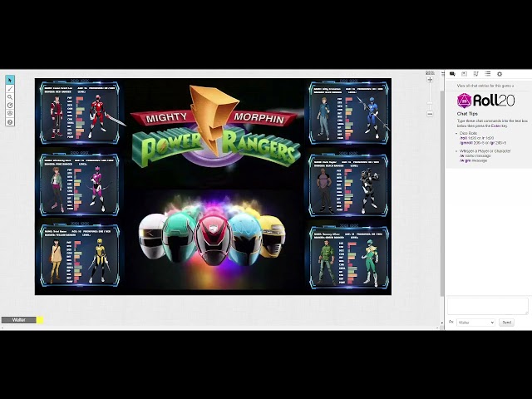Click the Mighty Morphin Power Rangers logo
532x399 pixels.
[x=214, y=127]
